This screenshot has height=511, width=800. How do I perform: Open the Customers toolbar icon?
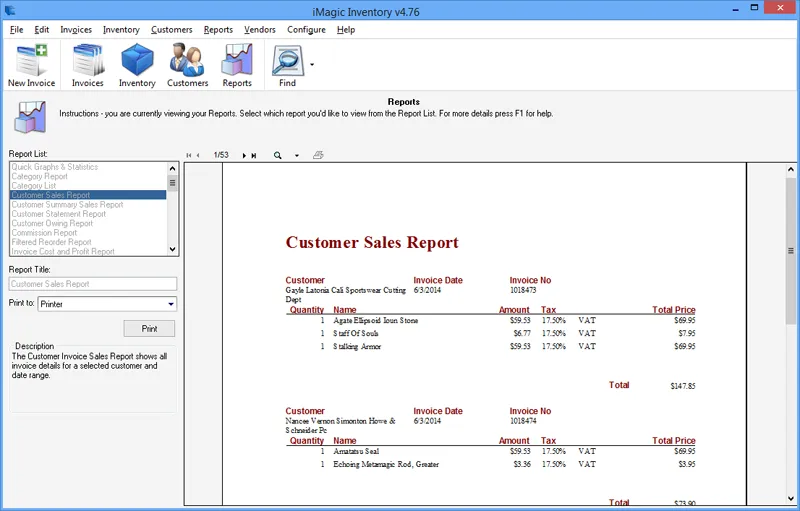[x=187, y=65]
